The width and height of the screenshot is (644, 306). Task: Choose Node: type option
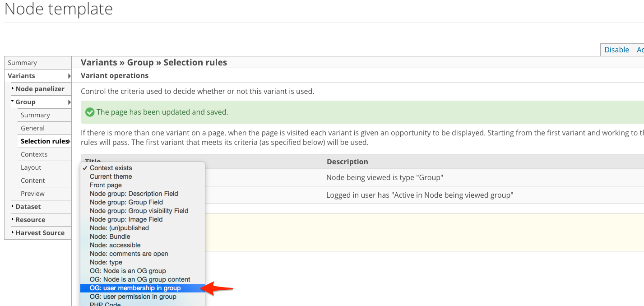pyautogui.click(x=143, y=262)
